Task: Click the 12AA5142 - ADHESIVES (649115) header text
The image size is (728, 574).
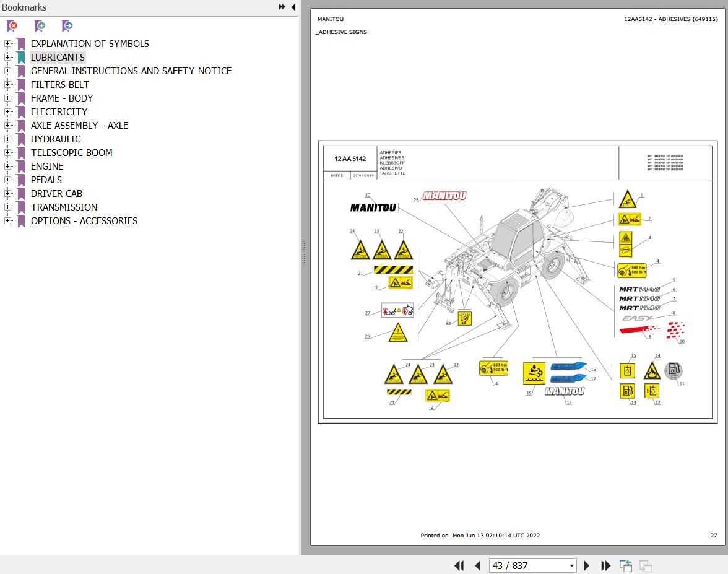Action: click(x=671, y=19)
